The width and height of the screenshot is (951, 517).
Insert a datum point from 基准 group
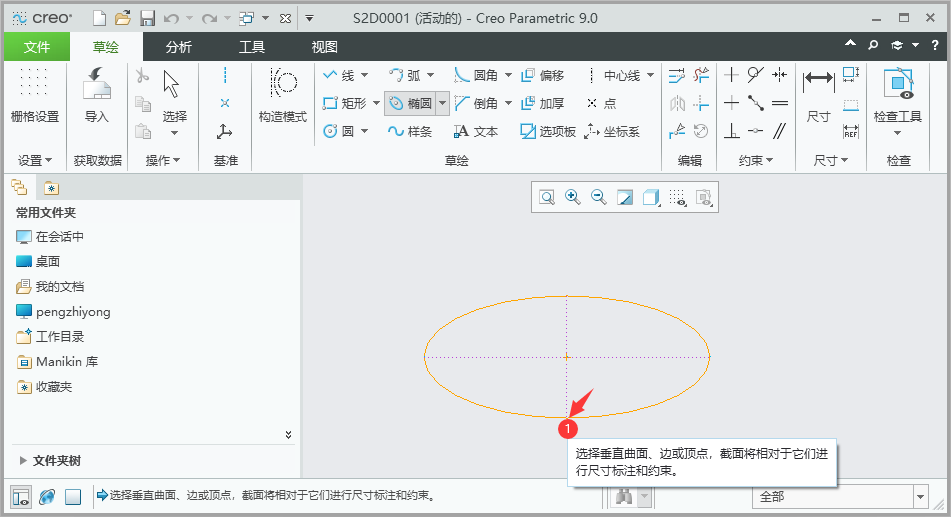225,103
